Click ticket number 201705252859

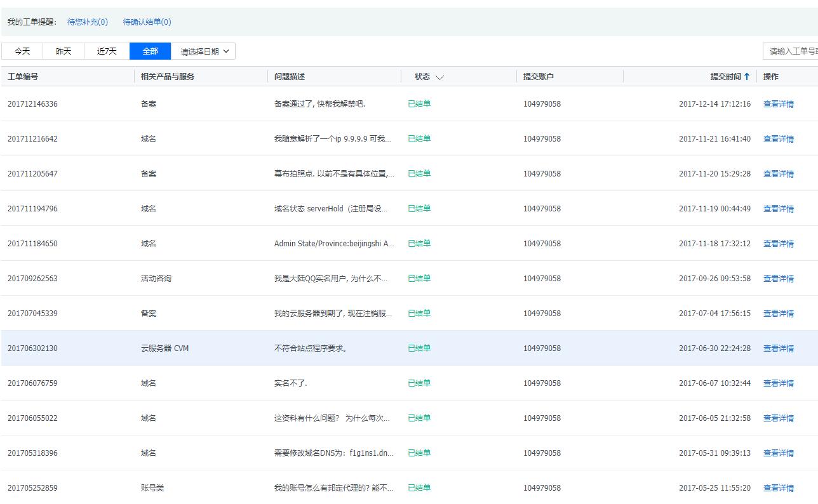(x=32, y=488)
